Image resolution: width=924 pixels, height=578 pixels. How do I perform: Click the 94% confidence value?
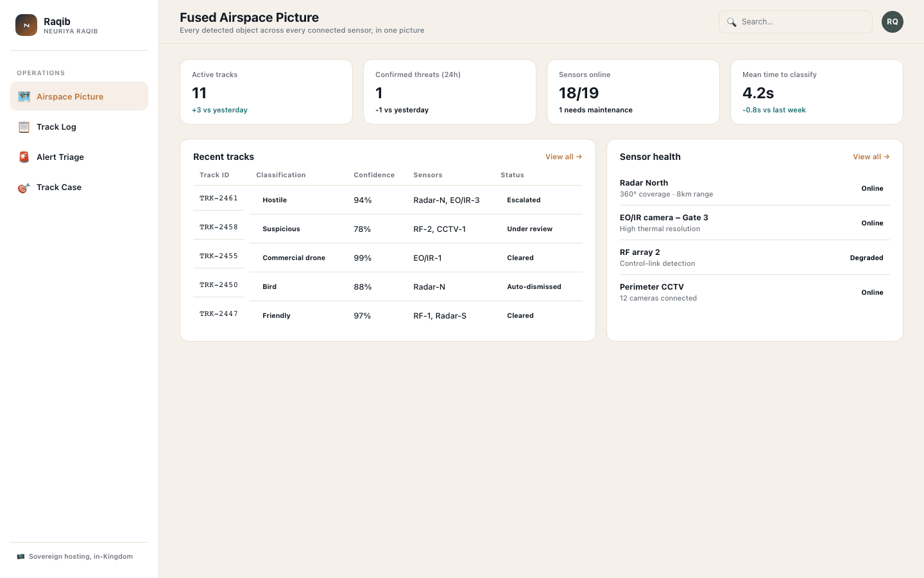tap(363, 200)
